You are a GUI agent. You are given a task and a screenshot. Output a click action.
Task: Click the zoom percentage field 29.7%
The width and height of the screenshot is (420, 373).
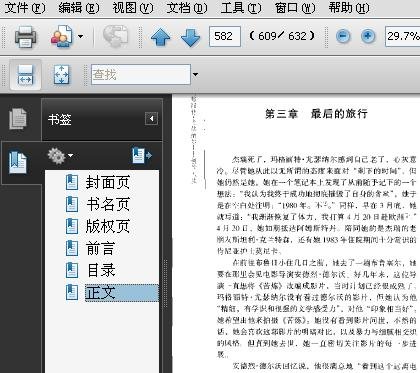[402, 36]
